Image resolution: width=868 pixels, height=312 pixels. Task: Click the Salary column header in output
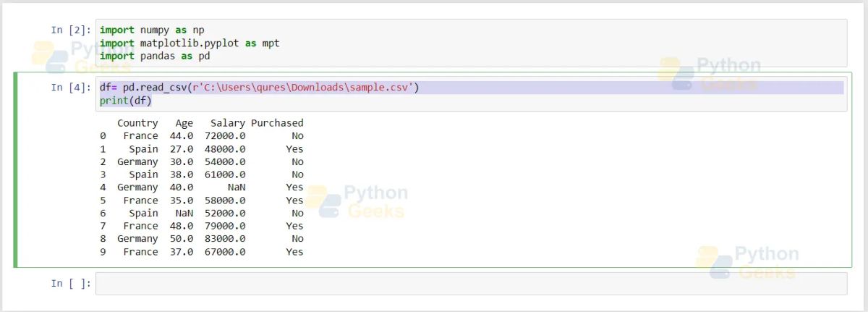pos(227,123)
